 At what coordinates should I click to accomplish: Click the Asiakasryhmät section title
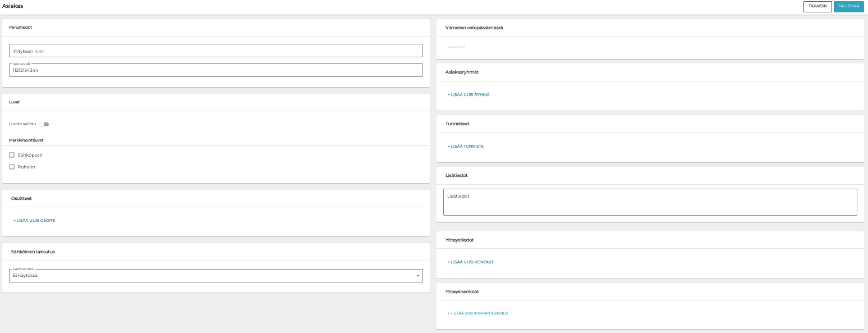(x=462, y=72)
